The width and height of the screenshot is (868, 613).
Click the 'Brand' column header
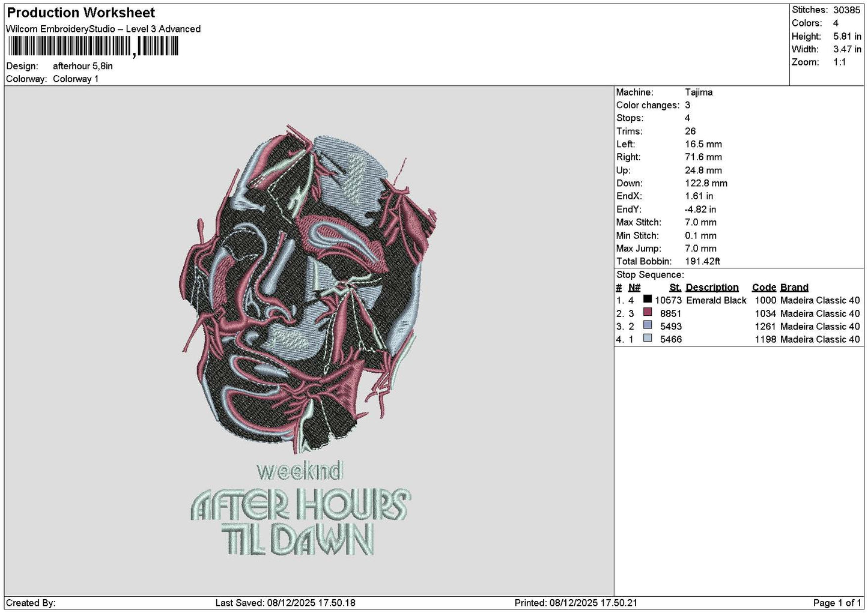[794, 288]
